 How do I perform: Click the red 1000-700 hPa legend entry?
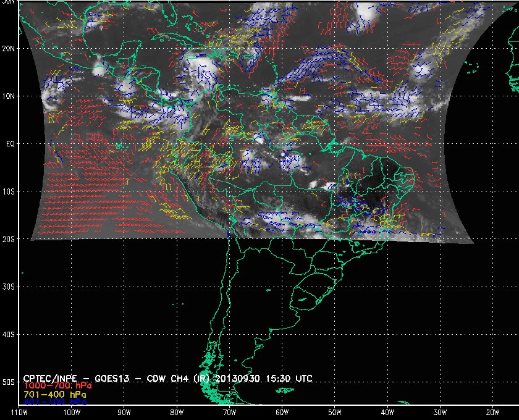tap(57, 386)
